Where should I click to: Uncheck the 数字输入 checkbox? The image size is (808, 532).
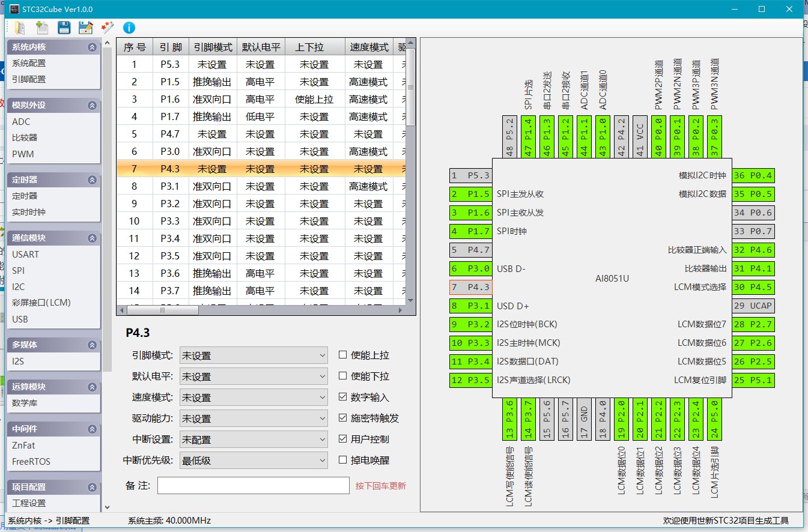coord(342,397)
